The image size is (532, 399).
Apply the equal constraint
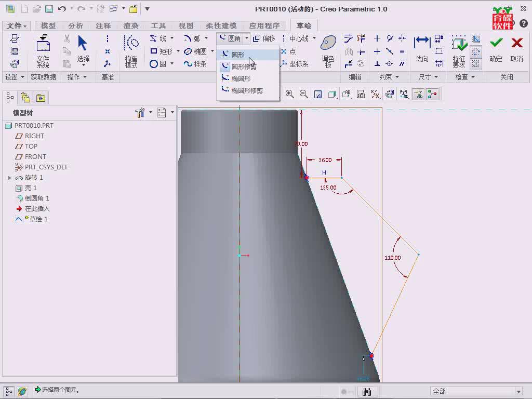[x=402, y=51]
